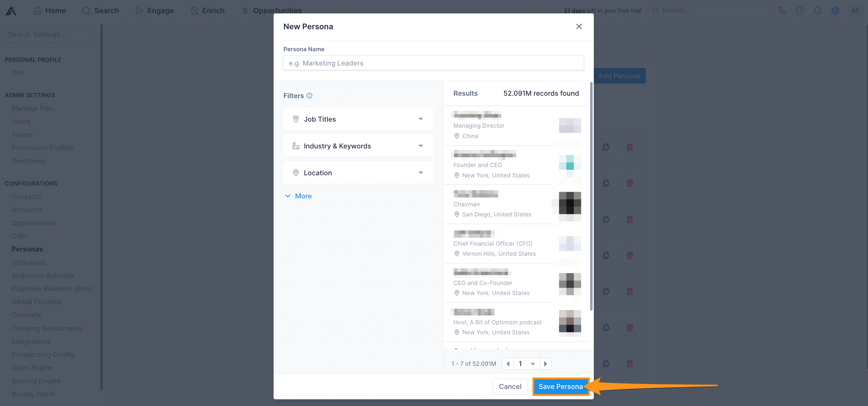The width and height of the screenshot is (868, 406).
Task: Click the info icon next to Filters
Action: tap(309, 96)
